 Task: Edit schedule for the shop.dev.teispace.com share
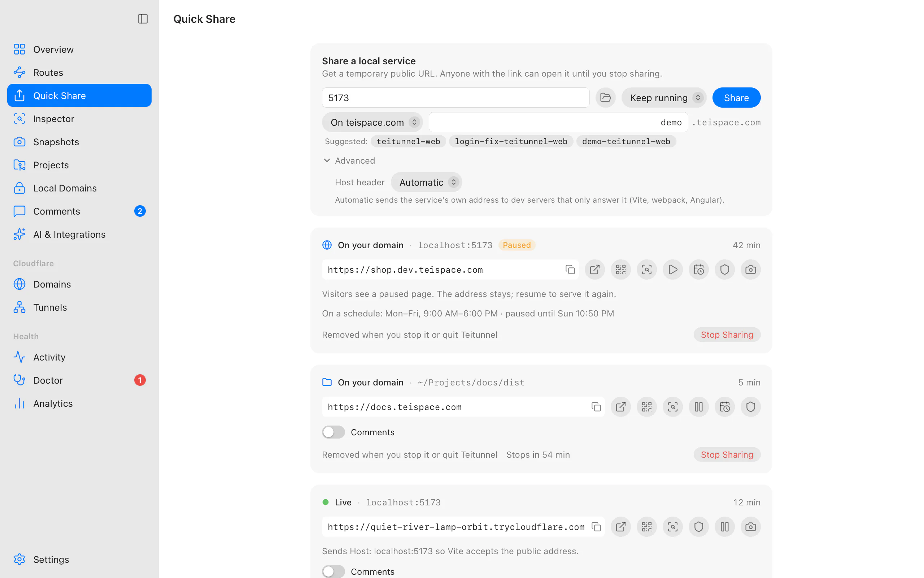pos(698,269)
